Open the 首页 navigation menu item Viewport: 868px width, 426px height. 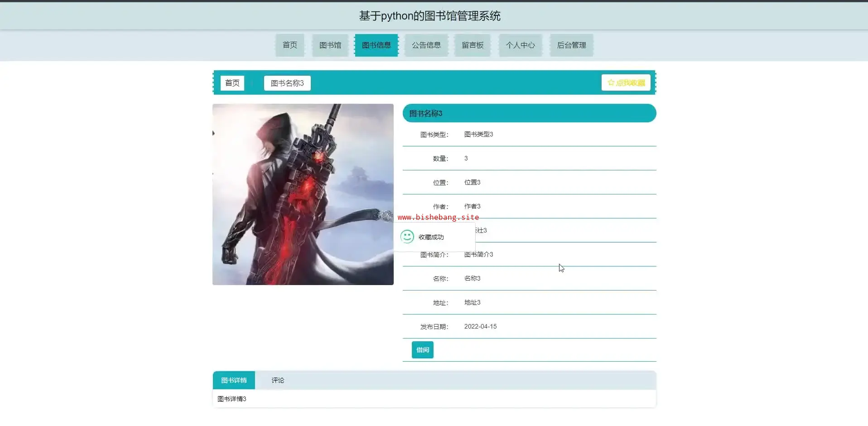coord(290,45)
